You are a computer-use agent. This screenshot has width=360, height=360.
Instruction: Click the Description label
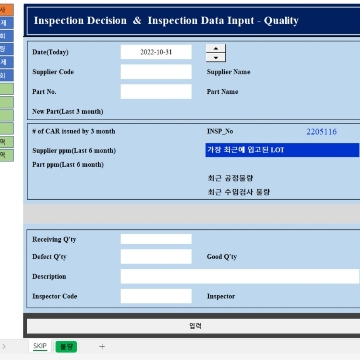(x=49, y=277)
